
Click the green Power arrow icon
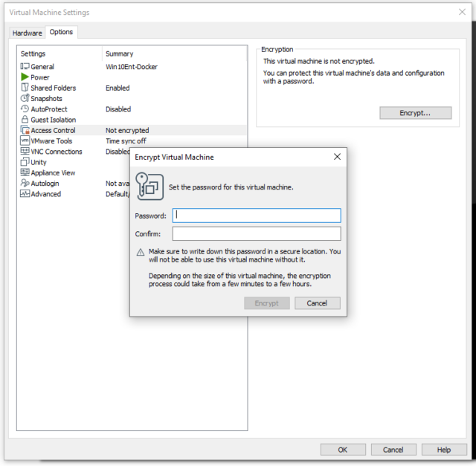point(25,77)
